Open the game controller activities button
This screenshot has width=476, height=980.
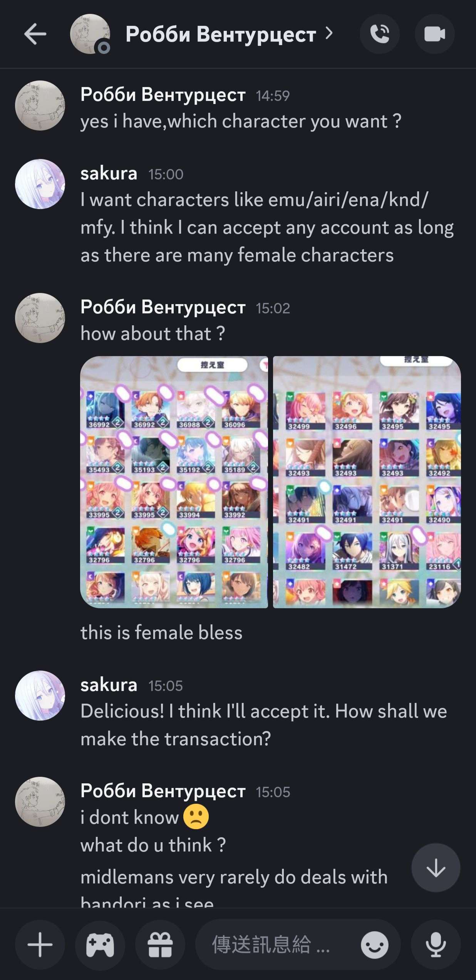100,945
